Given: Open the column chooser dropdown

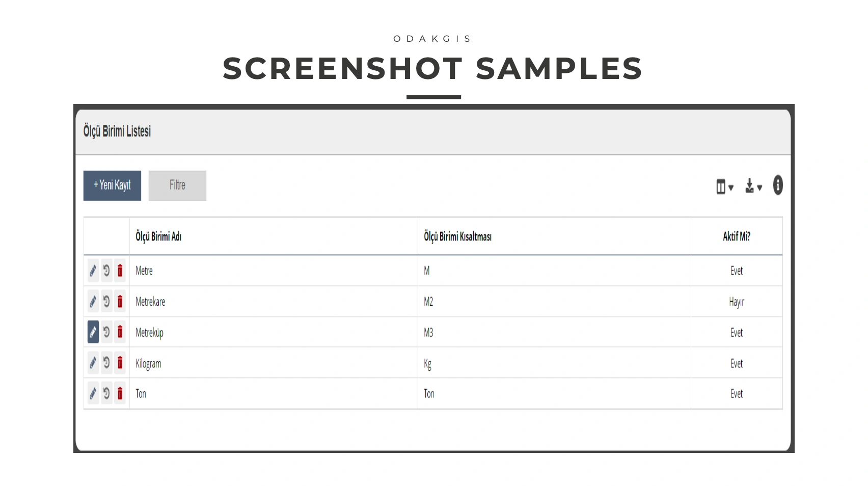Looking at the screenshot, I should pos(724,187).
